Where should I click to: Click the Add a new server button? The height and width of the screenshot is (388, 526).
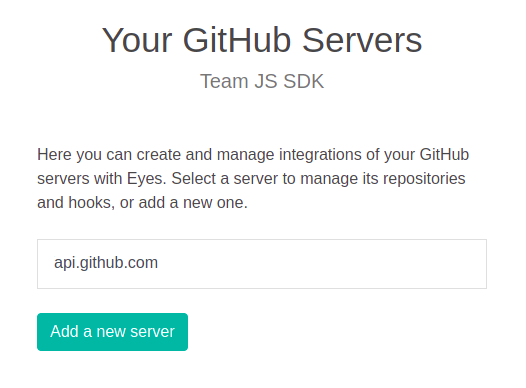pos(112,332)
